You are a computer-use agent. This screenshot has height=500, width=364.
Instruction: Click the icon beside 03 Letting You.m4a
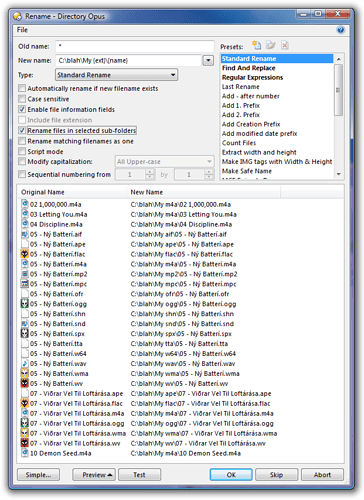pos(25,214)
